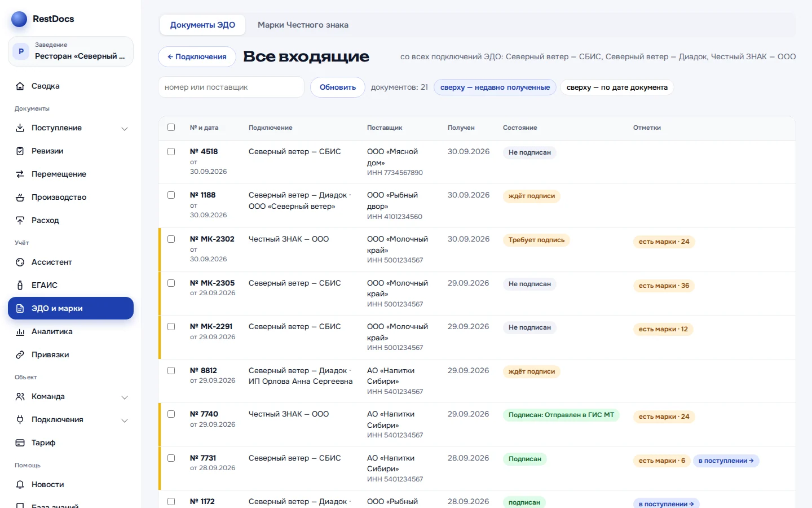This screenshot has width=812, height=508.
Task: Click ИНН 4101234560 text
Action: coord(395,217)
